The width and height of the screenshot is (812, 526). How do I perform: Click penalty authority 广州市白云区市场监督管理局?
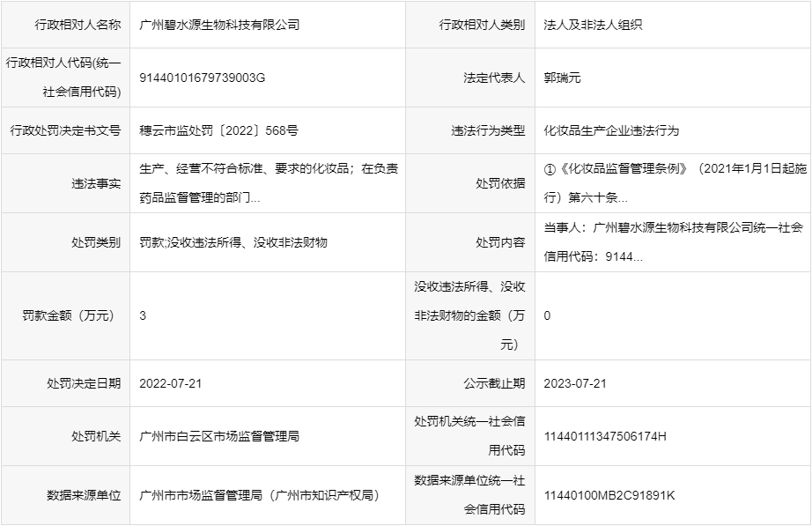219,436
